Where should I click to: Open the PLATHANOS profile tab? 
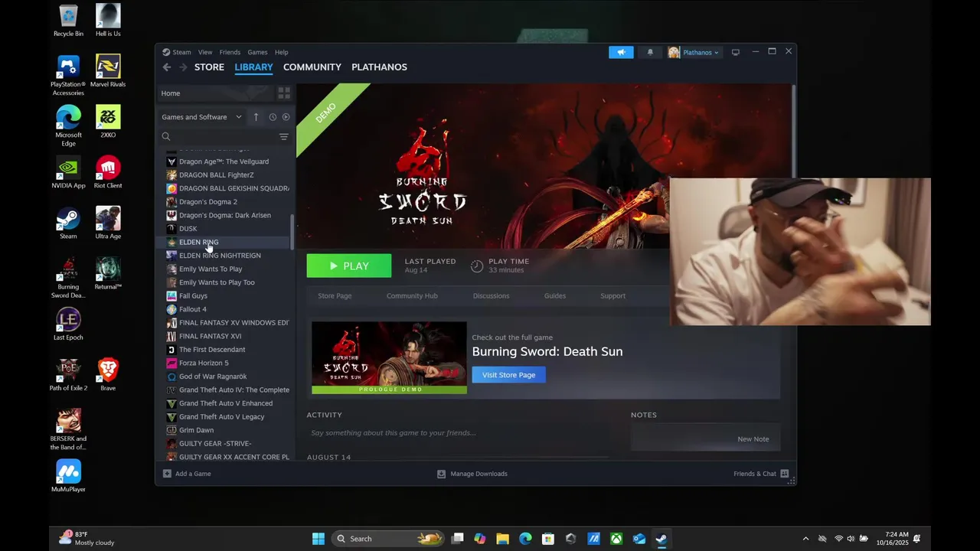[379, 67]
